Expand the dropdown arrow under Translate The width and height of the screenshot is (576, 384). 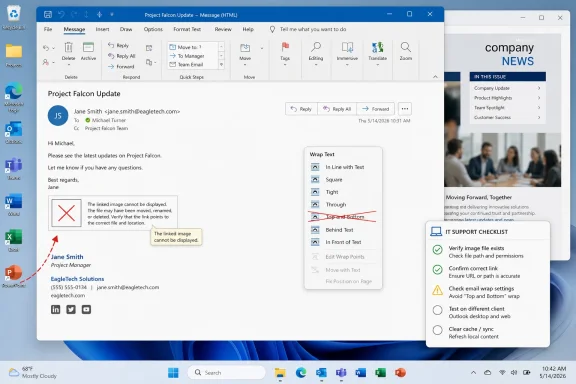tap(377, 65)
